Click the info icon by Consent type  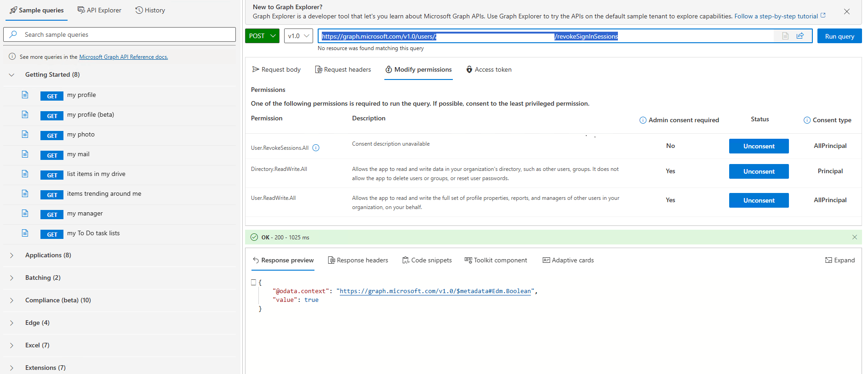807,120
